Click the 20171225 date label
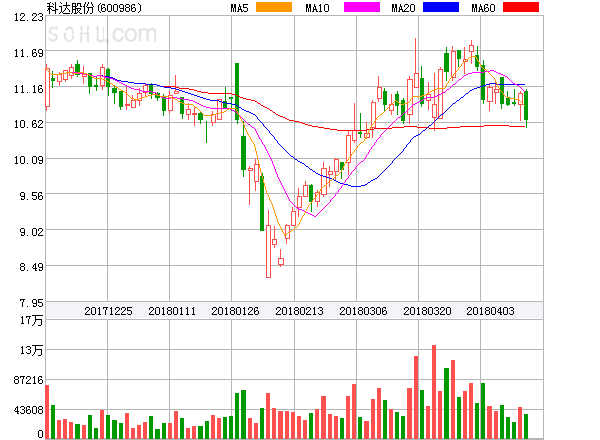Image resolution: width=600 pixels, height=440 pixels. (108, 311)
